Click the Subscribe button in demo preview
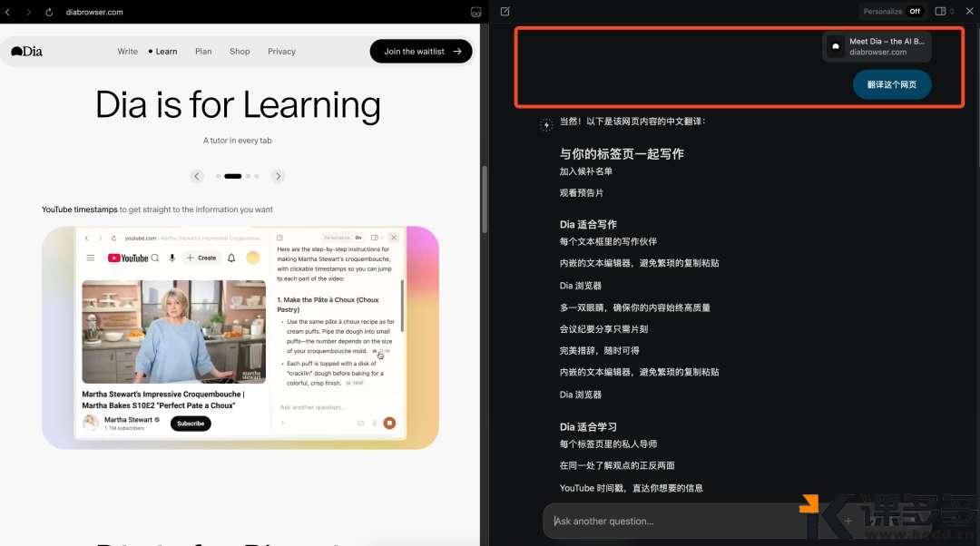 point(191,424)
